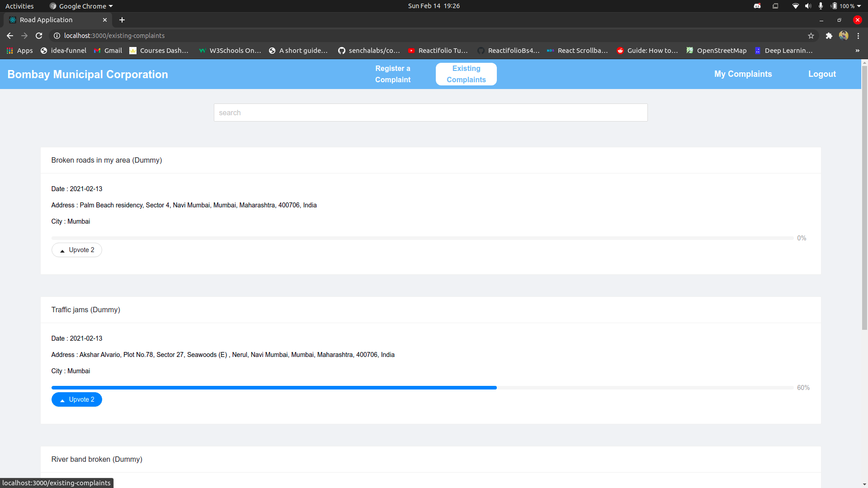Click the Logout link
The image size is (868, 488).
[822, 74]
